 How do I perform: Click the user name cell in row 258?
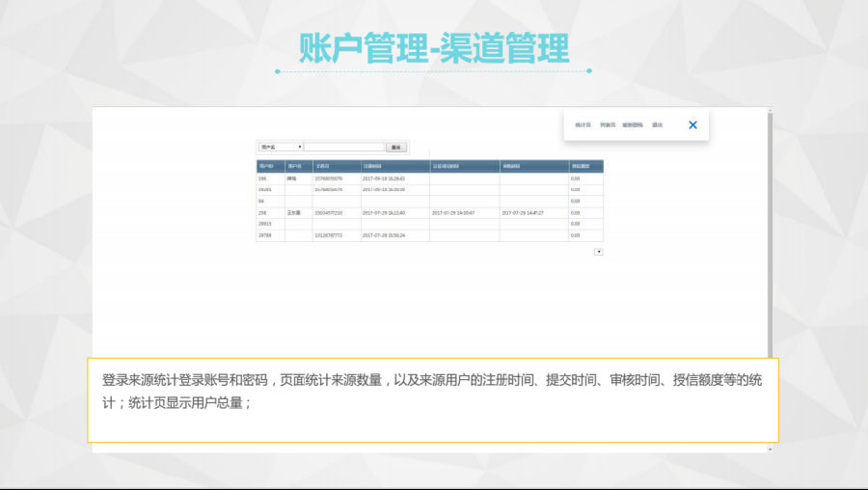pos(295,212)
